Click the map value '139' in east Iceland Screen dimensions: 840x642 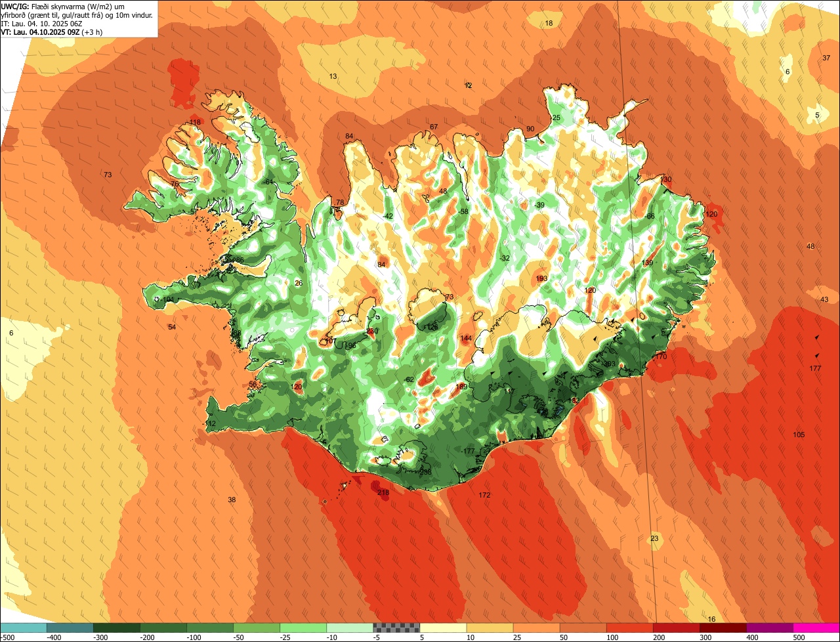pyautogui.click(x=648, y=263)
